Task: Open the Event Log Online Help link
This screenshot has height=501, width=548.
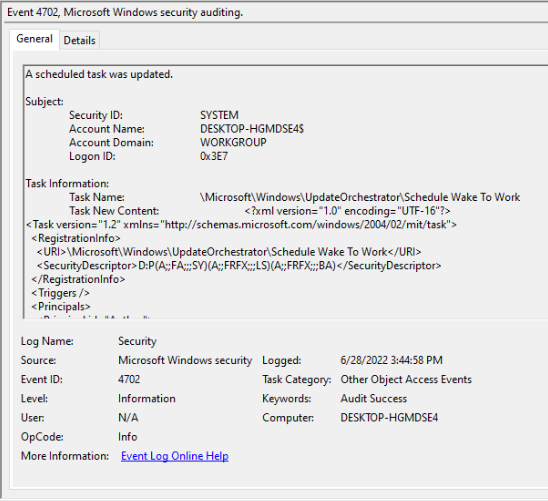Action: [x=175, y=456]
